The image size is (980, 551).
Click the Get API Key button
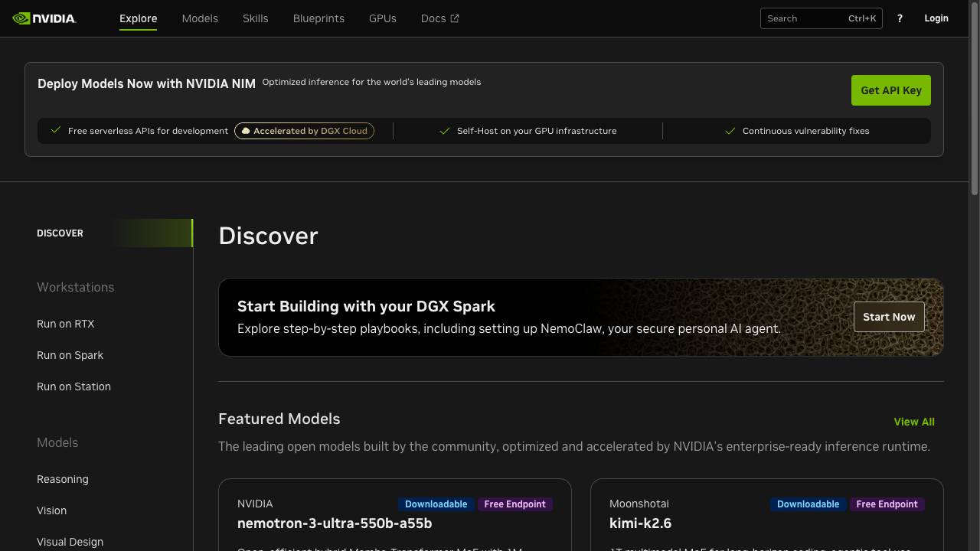click(x=890, y=90)
